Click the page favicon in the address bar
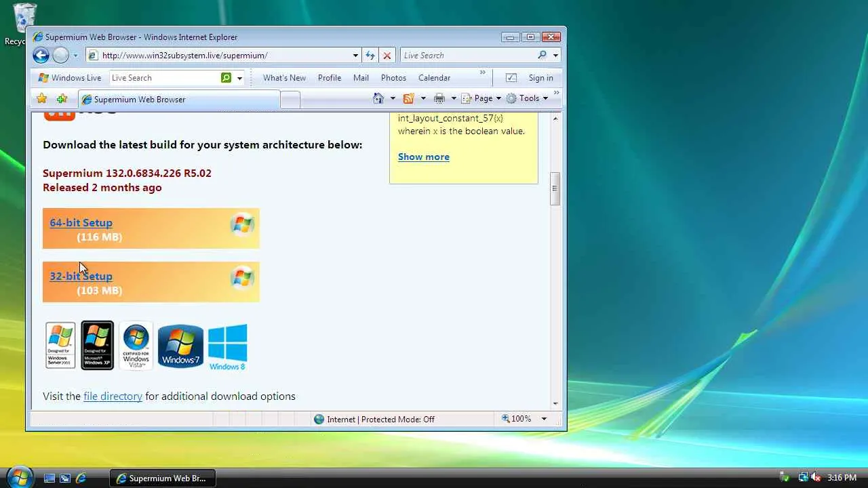 click(x=93, y=56)
